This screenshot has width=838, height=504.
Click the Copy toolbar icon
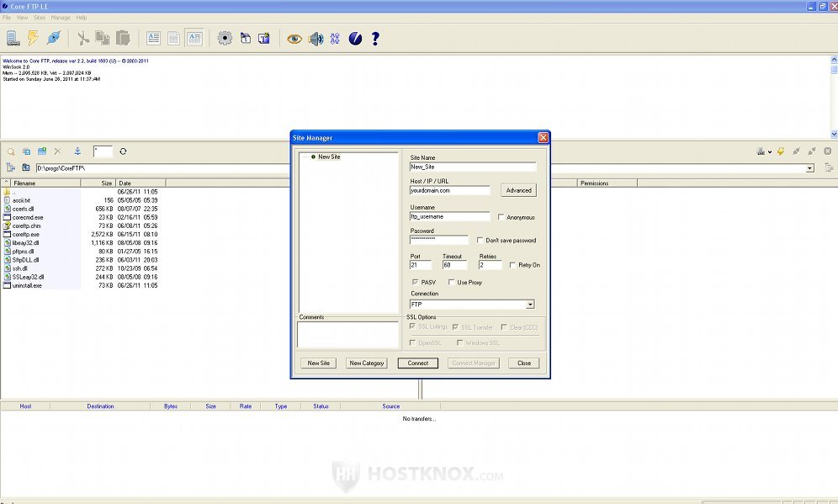point(103,38)
